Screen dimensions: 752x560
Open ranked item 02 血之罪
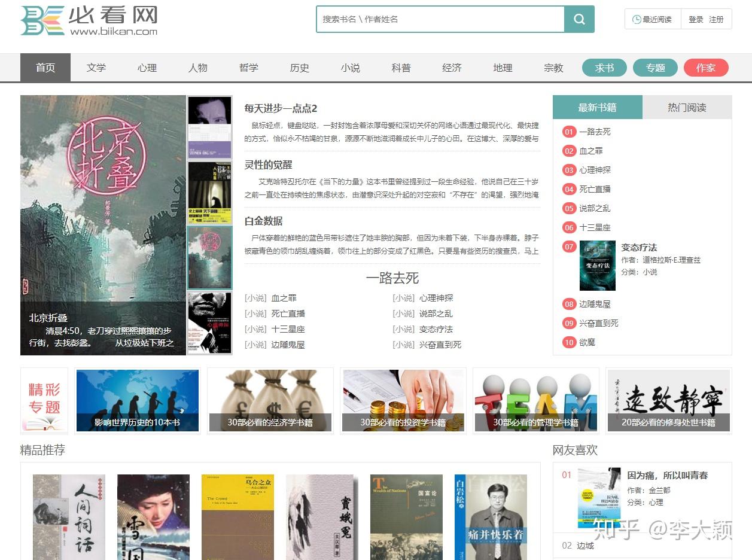coord(591,151)
